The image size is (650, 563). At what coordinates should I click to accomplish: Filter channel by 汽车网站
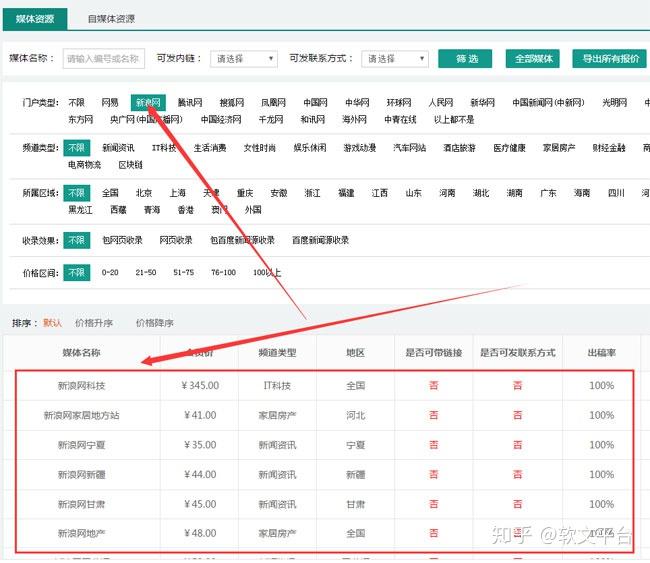(x=410, y=148)
